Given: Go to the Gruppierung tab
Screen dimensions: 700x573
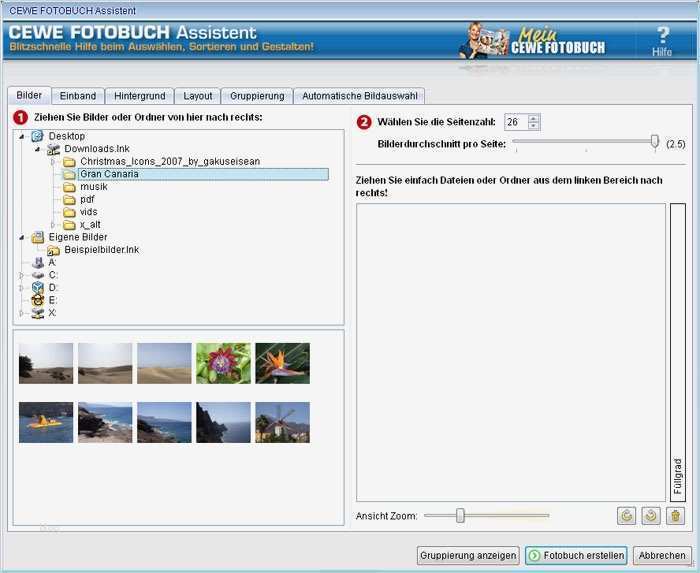Looking at the screenshot, I should coord(257,96).
